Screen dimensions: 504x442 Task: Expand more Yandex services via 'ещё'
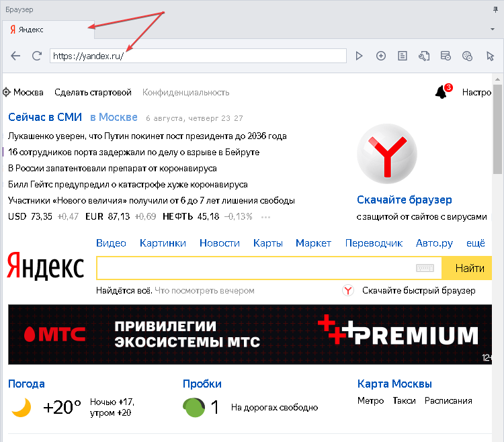pos(476,243)
